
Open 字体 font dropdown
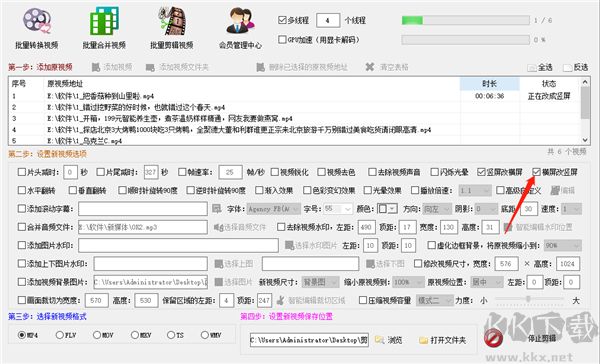(x=273, y=209)
